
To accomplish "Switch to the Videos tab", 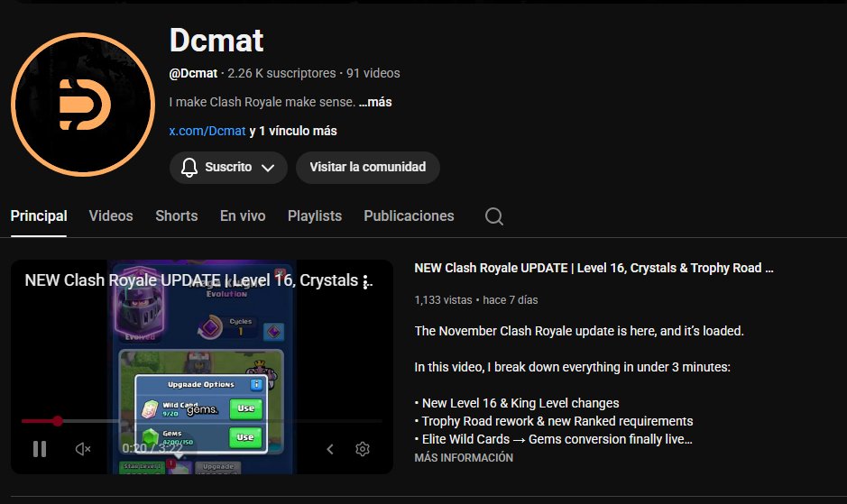I will pyautogui.click(x=111, y=216).
